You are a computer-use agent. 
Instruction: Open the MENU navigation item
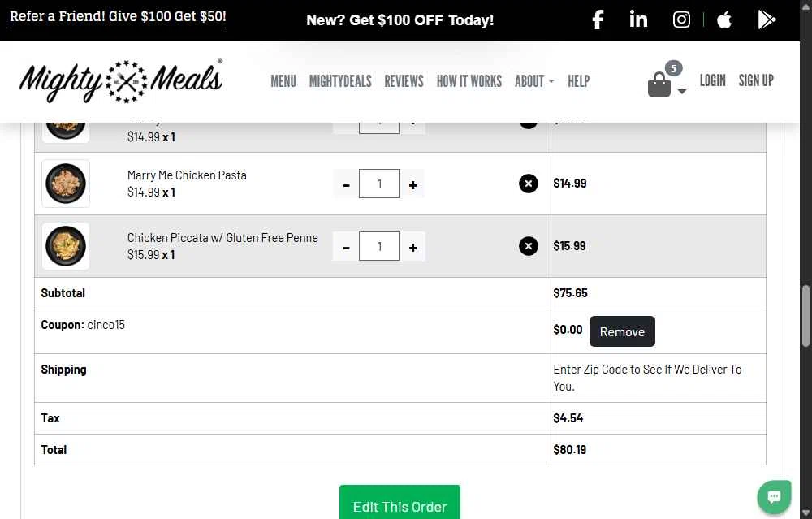283,80
